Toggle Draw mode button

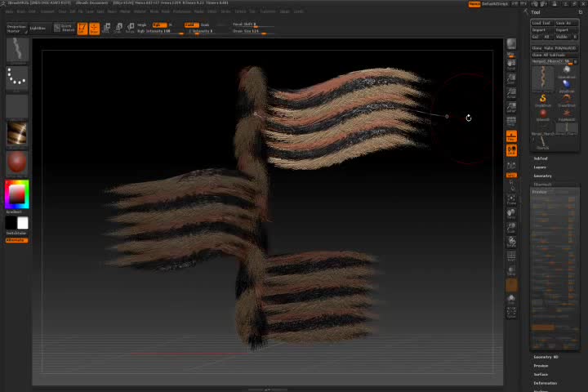(95, 29)
